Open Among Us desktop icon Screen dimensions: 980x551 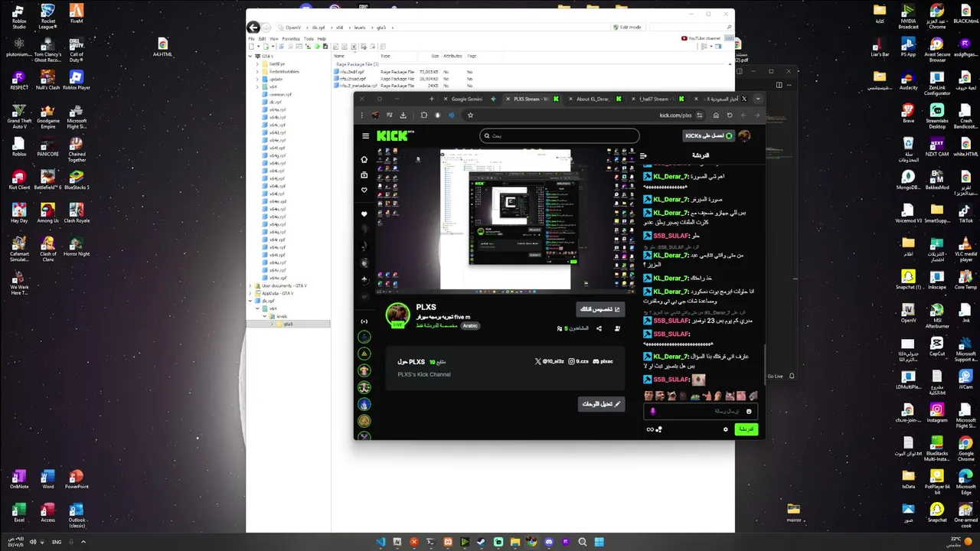47,213
